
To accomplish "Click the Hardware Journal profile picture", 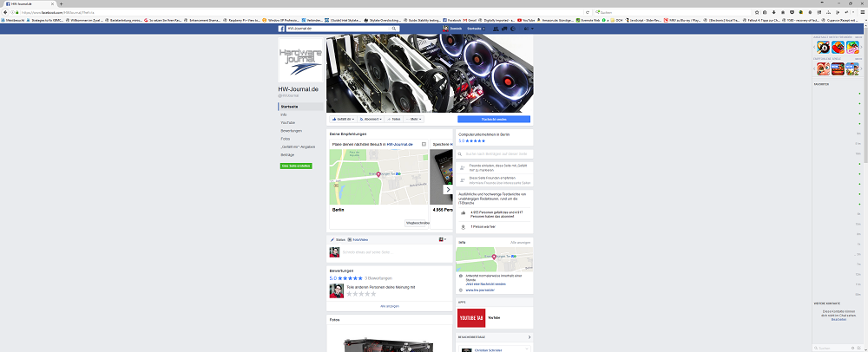I will pyautogui.click(x=300, y=61).
